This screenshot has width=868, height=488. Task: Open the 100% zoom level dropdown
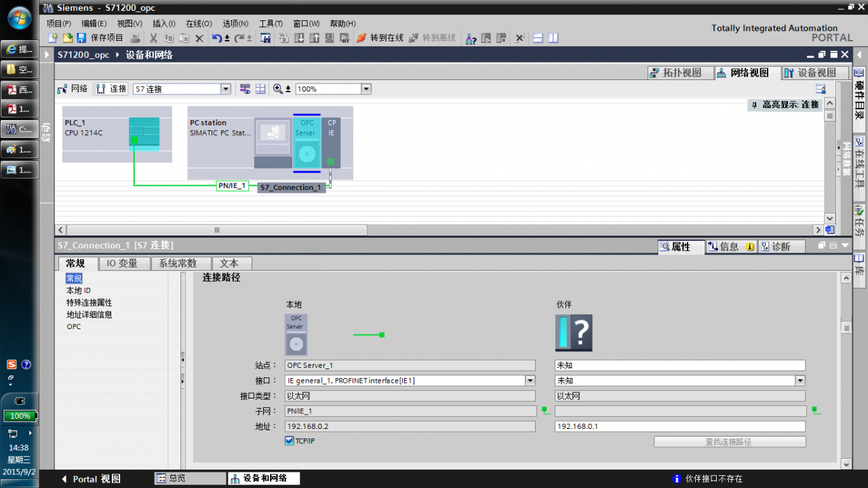(x=366, y=89)
